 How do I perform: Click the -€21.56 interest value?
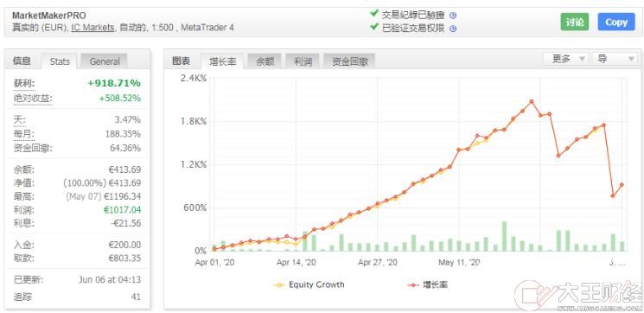pyautogui.click(x=125, y=223)
